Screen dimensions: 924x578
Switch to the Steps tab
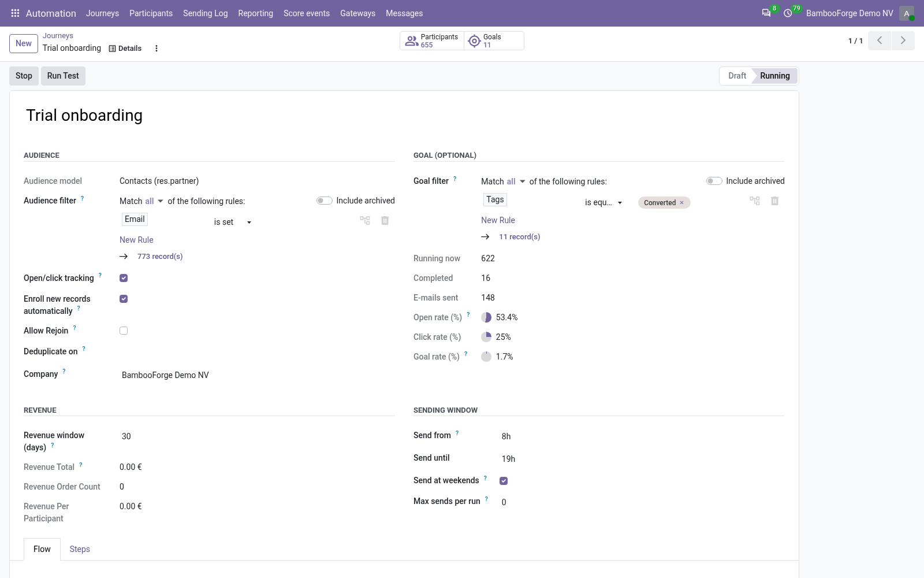[x=80, y=549]
